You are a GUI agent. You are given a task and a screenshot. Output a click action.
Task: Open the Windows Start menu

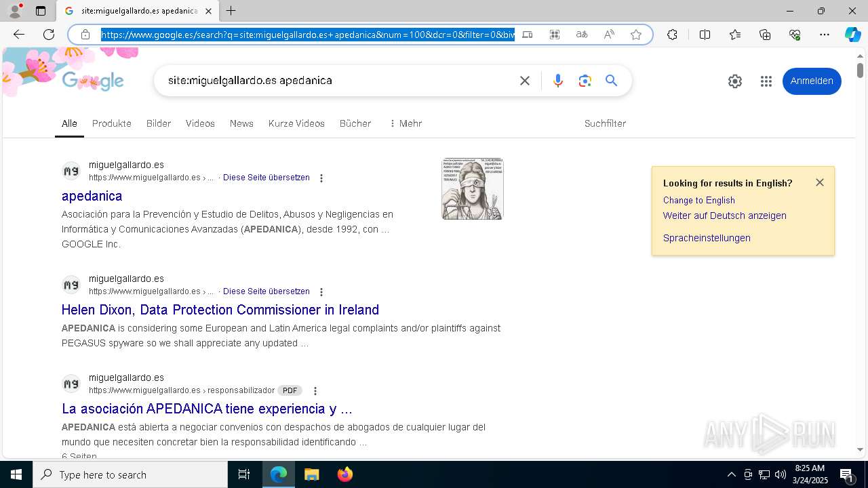click(x=16, y=474)
